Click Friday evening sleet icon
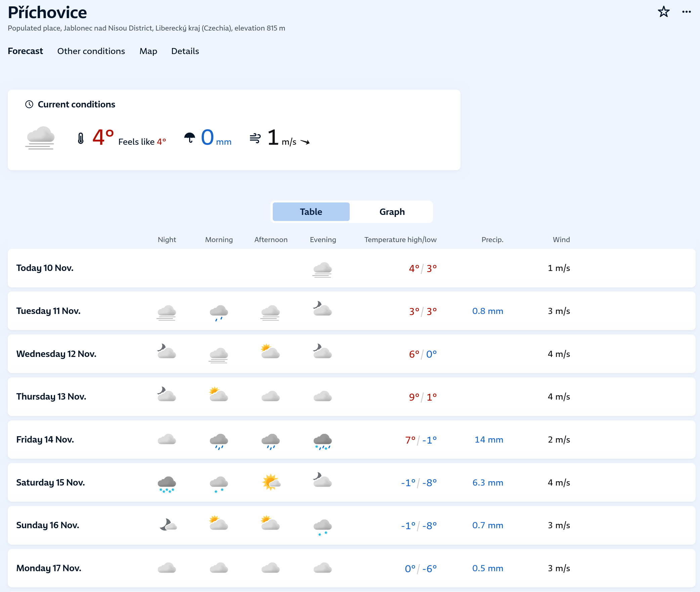This screenshot has height=592, width=700. click(x=322, y=441)
